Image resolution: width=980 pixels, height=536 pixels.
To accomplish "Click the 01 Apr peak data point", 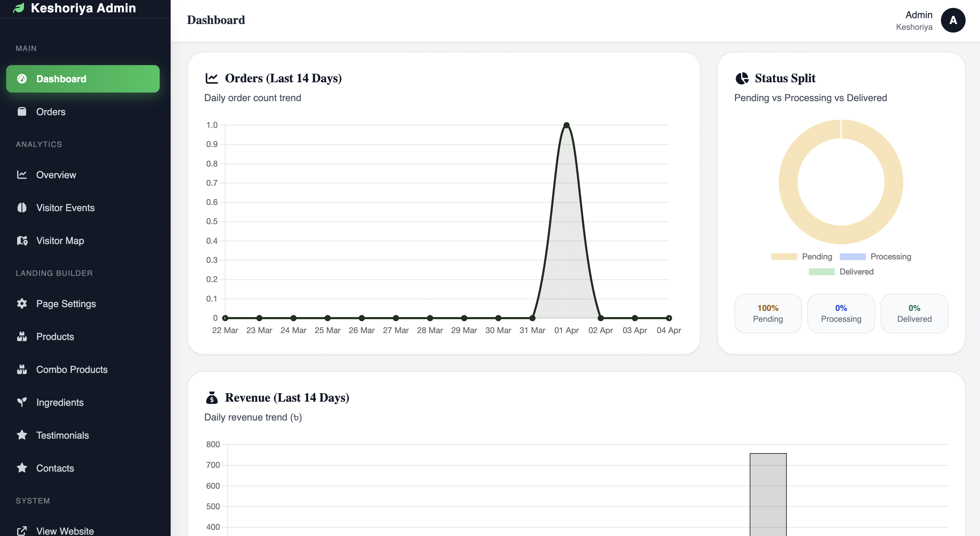I will click(x=566, y=125).
